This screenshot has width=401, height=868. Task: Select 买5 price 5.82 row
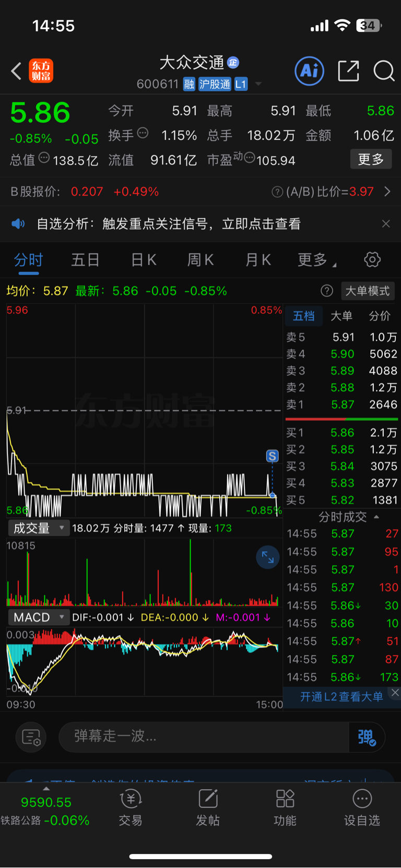click(x=342, y=500)
